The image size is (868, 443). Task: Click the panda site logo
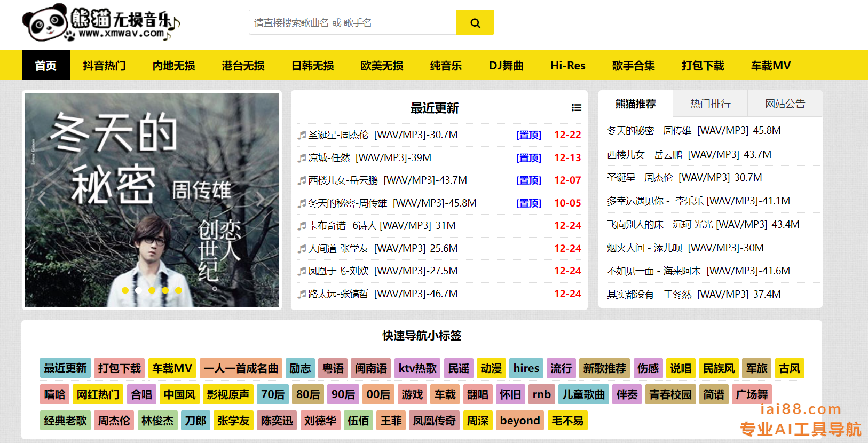(101, 23)
